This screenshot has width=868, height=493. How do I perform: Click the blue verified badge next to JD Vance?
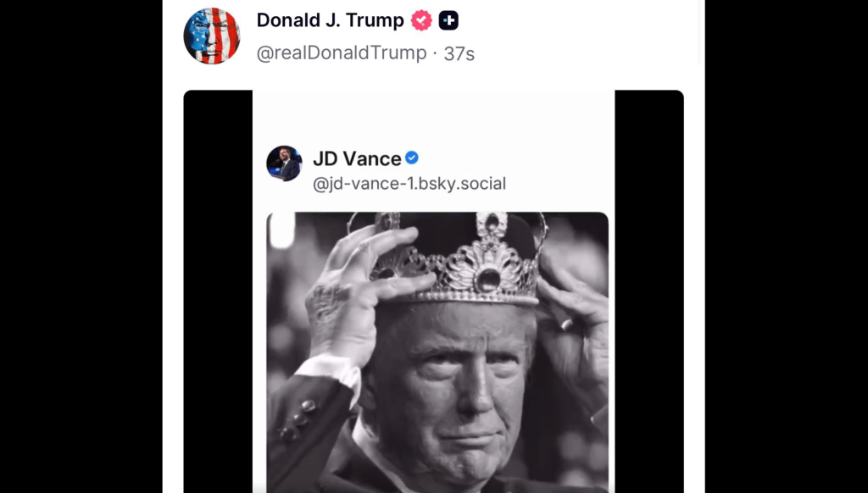pos(412,158)
